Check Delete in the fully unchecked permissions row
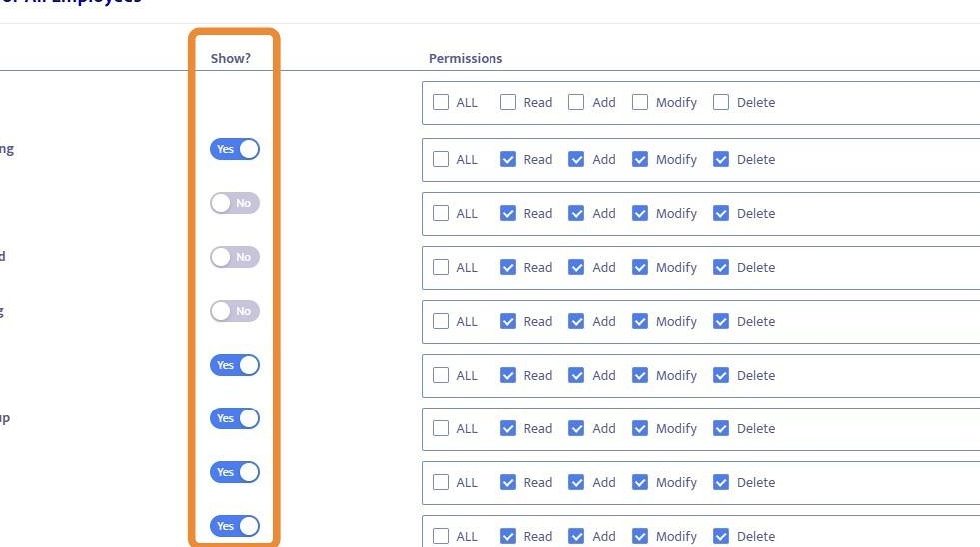The height and width of the screenshot is (547, 980). pos(721,102)
